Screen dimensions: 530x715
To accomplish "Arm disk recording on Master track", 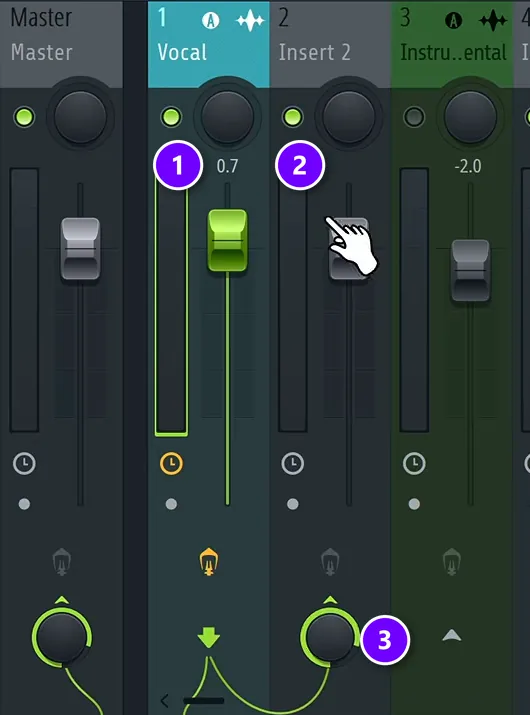I will 62,562.
